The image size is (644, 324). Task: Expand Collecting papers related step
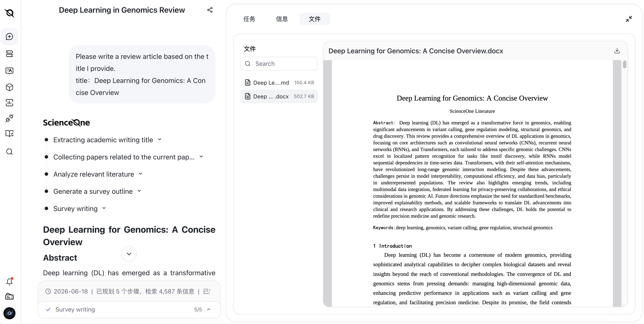201,157
